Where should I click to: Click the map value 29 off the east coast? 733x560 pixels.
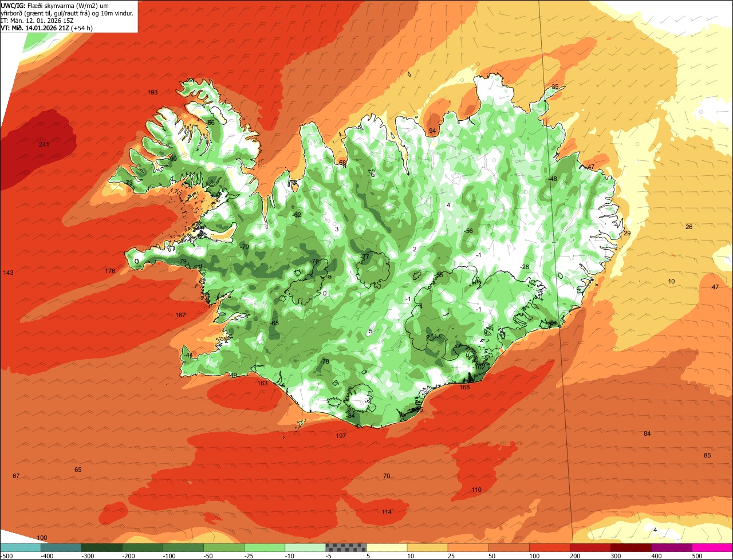coord(627,234)
